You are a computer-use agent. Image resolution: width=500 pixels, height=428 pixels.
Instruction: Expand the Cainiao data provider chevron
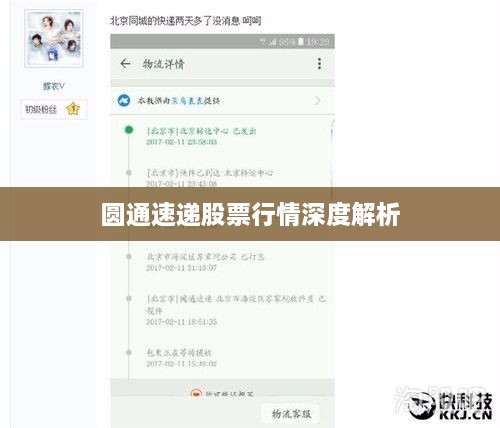click(317, 100)
